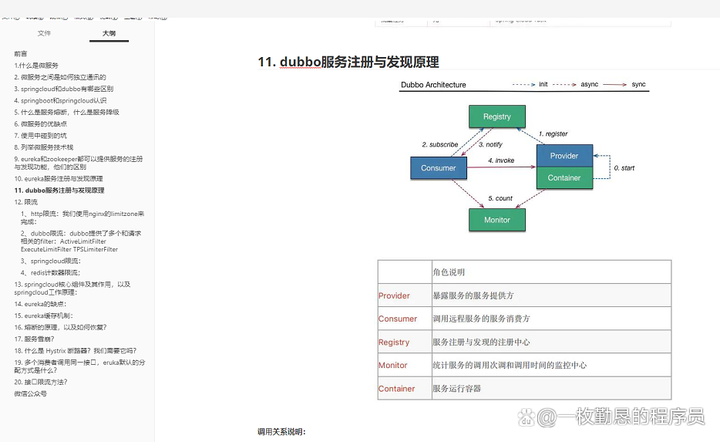
Task: Click the '2. subscribe' diagram label
Action: pos(440,145)
